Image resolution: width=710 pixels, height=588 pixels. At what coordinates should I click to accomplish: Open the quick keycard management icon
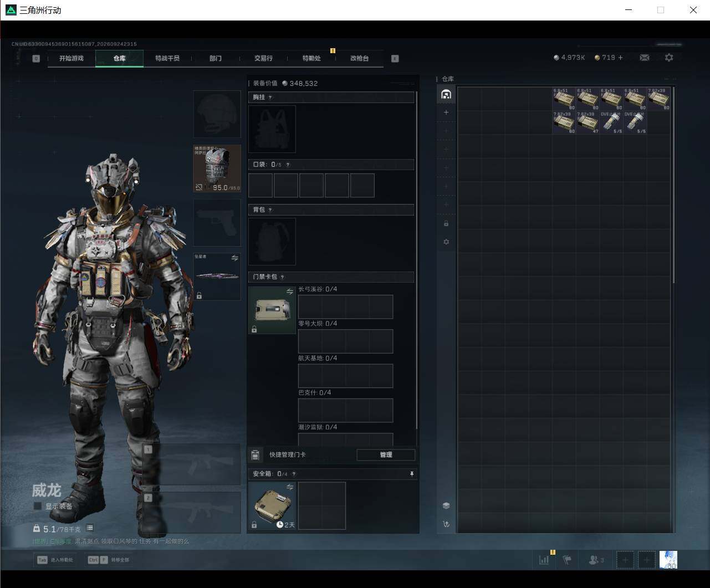[255, 455]
